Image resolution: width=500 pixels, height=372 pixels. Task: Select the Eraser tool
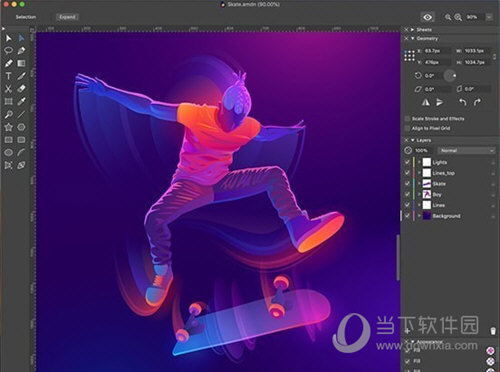pos(21,89)
